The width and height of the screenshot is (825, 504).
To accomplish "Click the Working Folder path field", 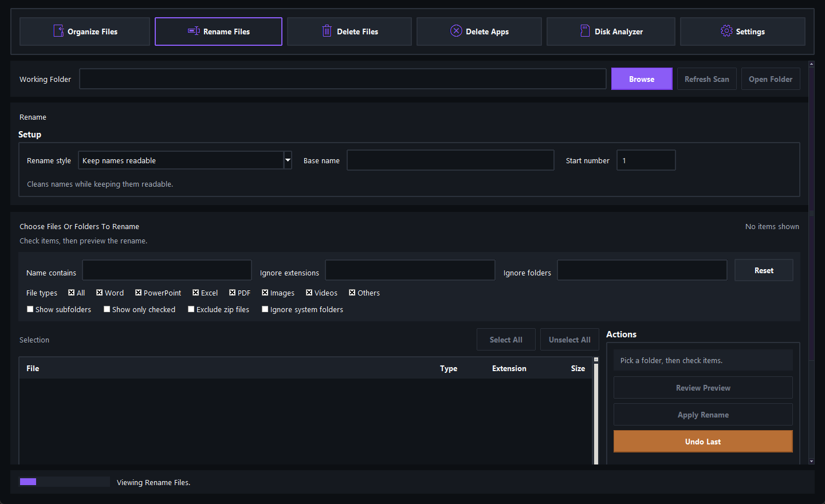I will pyautogui.click(x=343, y=79).
